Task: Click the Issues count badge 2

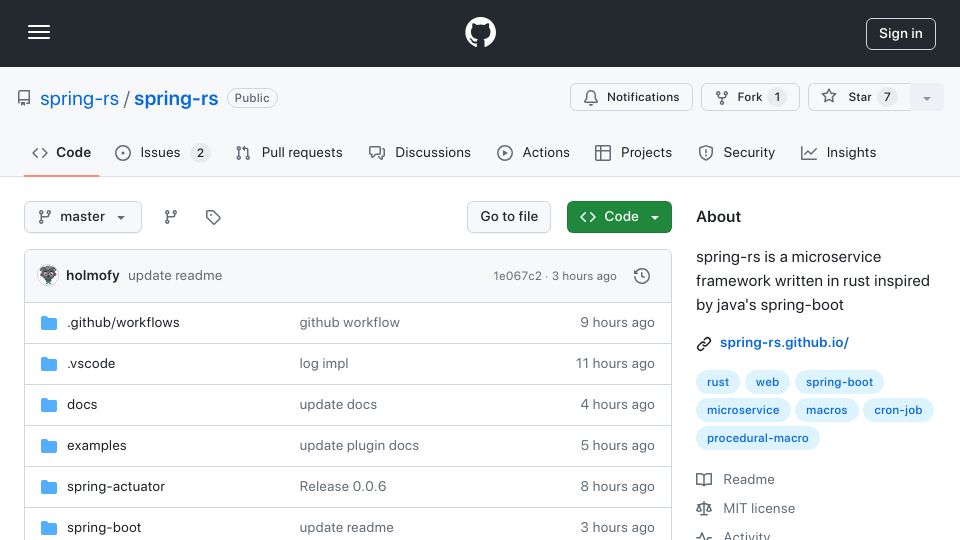Action: coord(200,153)
